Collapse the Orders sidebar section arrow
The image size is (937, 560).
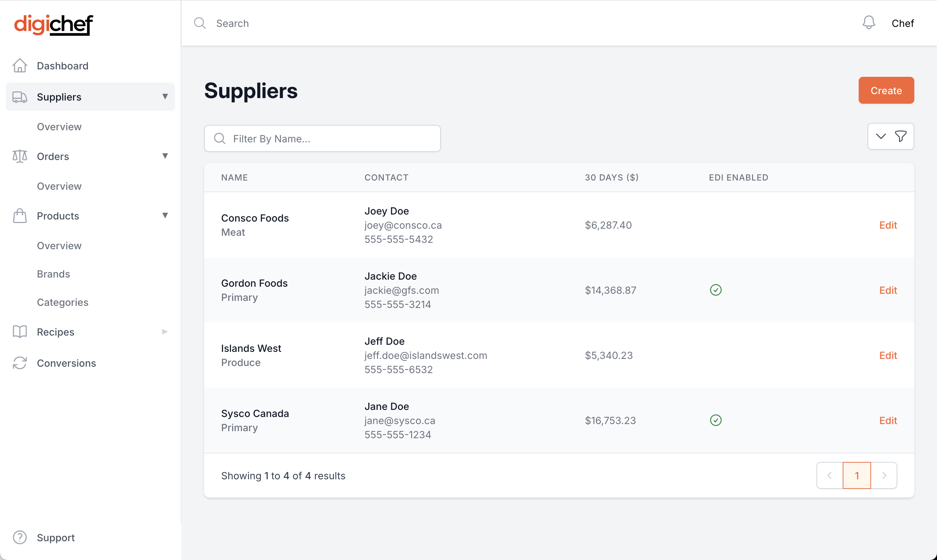click(165, 156)
